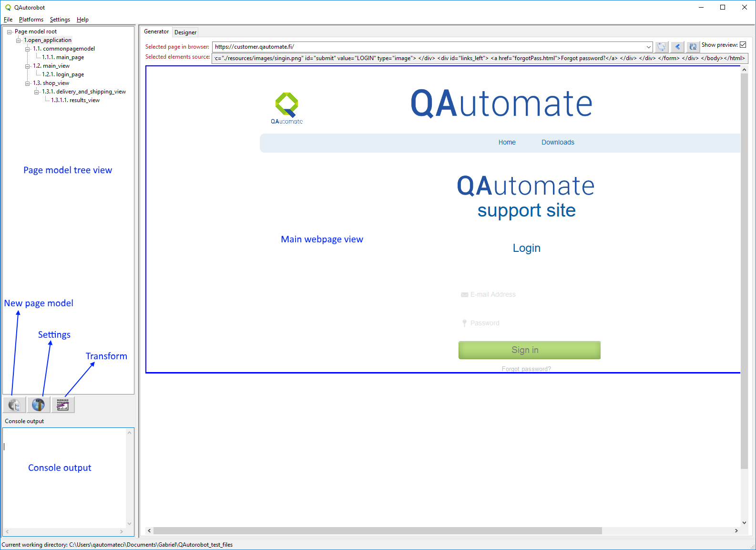The image size is (756, 550).
Task: Open Settings via the hammer globe icon
Action: coord(38,405)
